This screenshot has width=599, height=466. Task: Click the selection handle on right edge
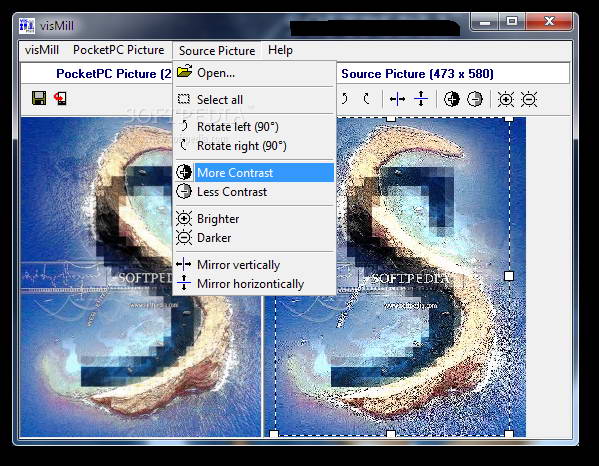pyautogui.click(x=509, y=276)
